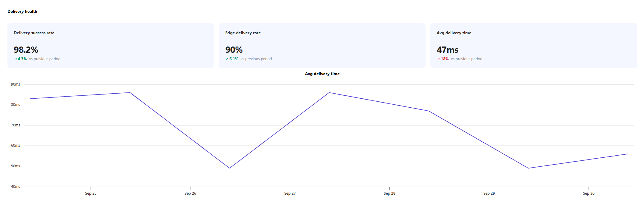The width and height of the screenshot is (644, 209).
Task: Click the Sep 27 x-axis label
Action: coord(290,193)
